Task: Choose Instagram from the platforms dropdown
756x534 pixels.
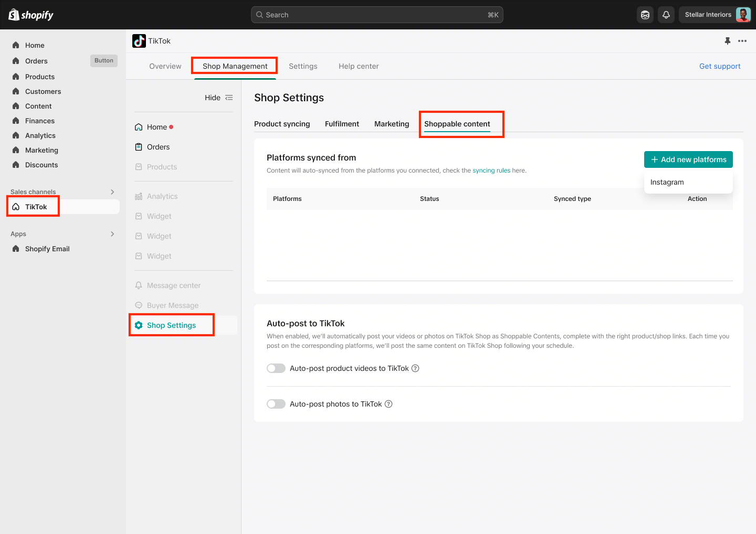Action: [x=688, y=182]
